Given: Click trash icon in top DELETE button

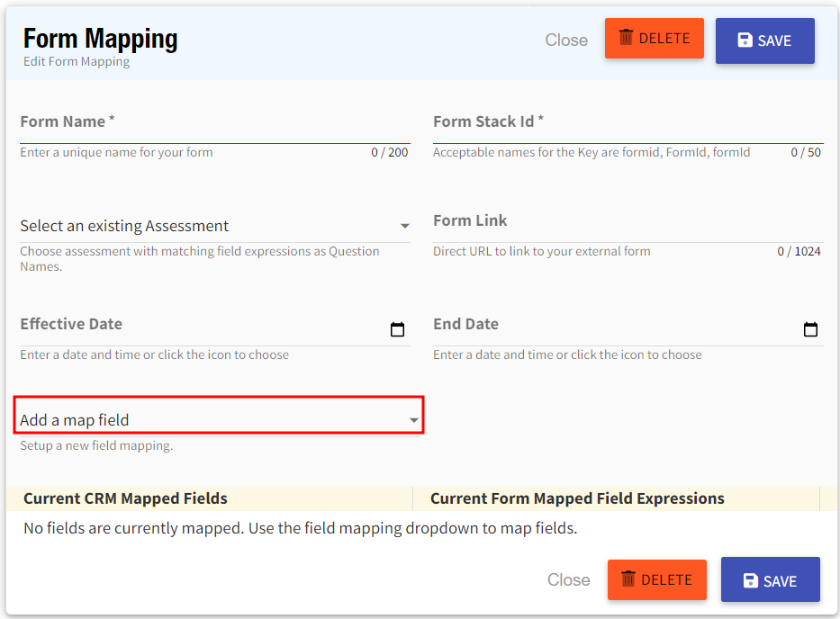Looking at the screenshot, I should [x=627, y=39].
